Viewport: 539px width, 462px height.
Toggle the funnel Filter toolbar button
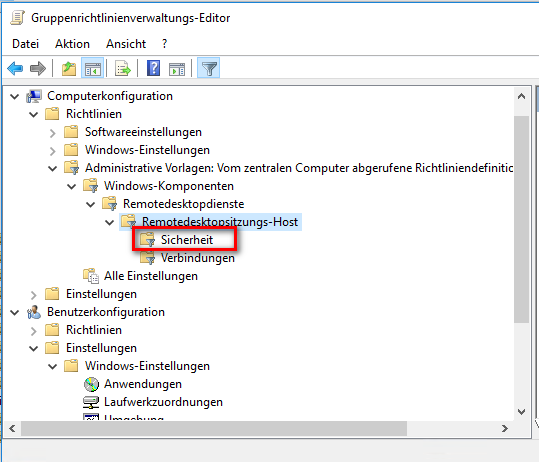[209, 68]
